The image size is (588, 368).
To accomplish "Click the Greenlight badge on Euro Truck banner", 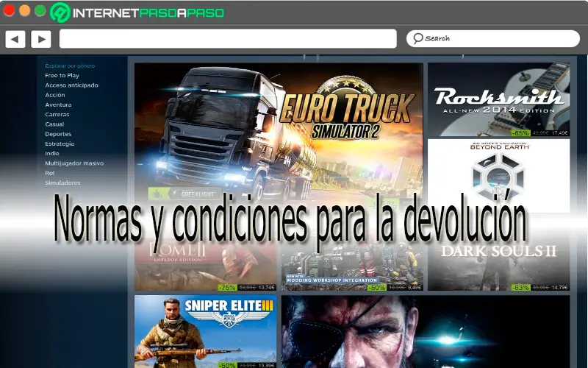I will point(184,194).
